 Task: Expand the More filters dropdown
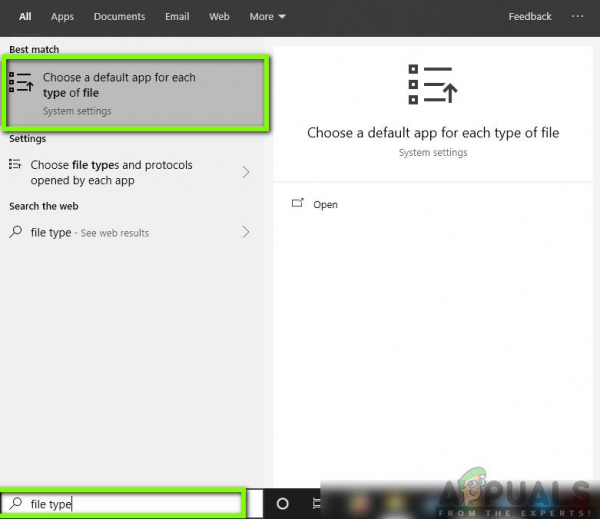point(267,16)
